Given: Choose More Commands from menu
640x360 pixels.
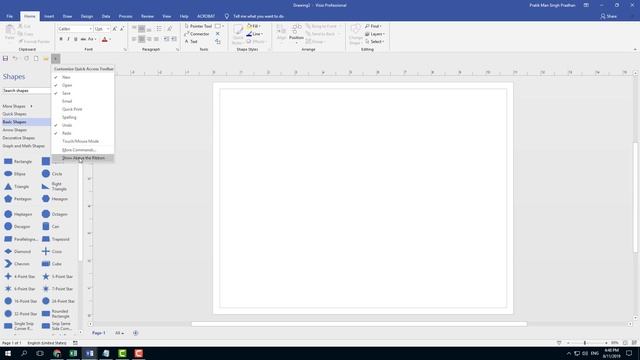Looking at the screenshot, I should pos(83,150).
